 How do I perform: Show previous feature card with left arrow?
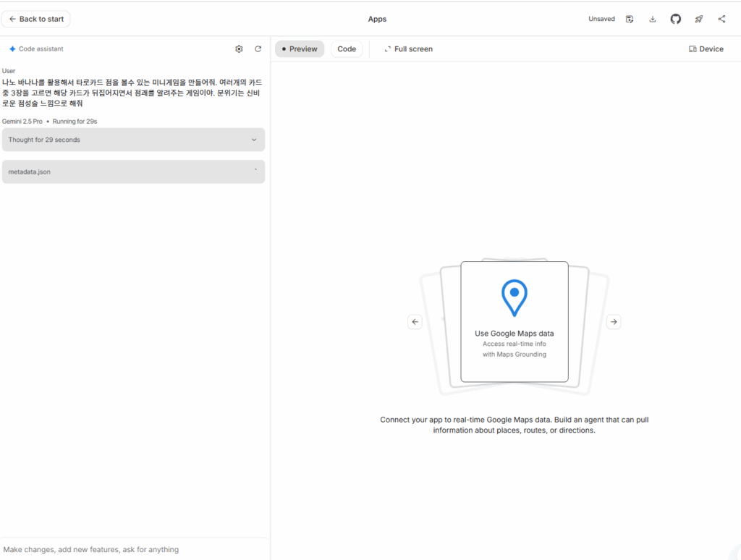415,322
